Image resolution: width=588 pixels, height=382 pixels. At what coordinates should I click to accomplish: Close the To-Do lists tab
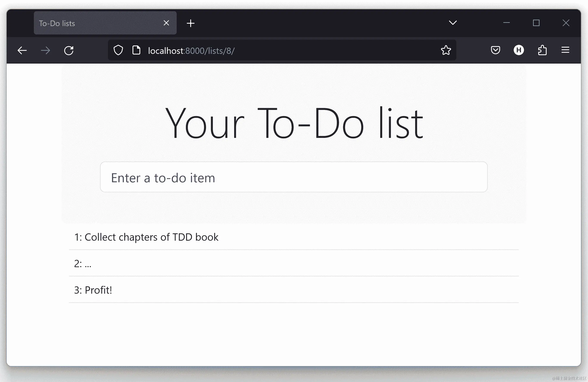tap(166, 23)
